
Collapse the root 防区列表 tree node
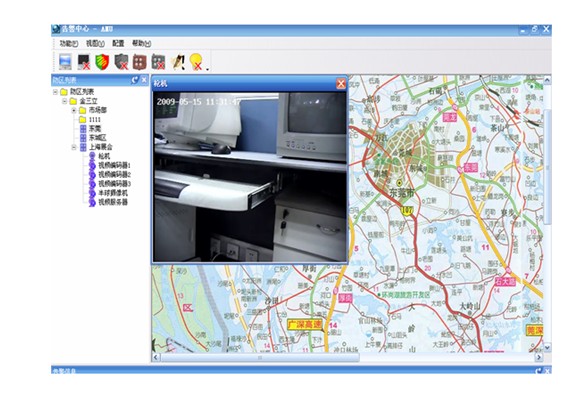55,92
